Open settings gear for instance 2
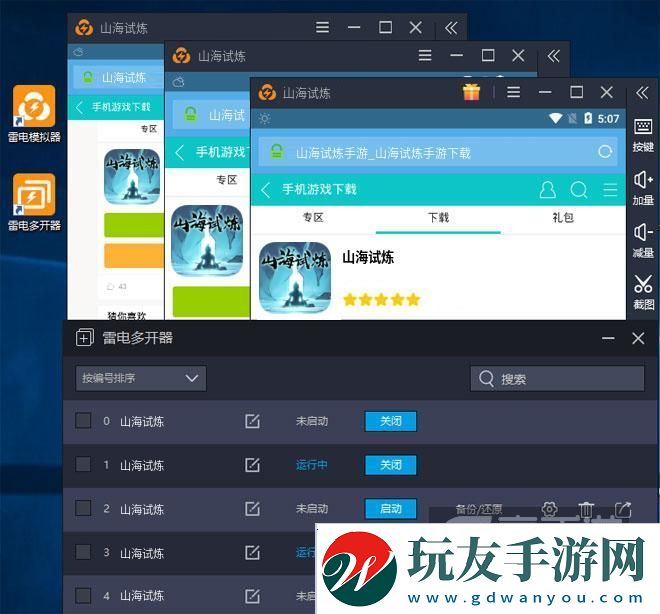 click(x=549, y=509)
